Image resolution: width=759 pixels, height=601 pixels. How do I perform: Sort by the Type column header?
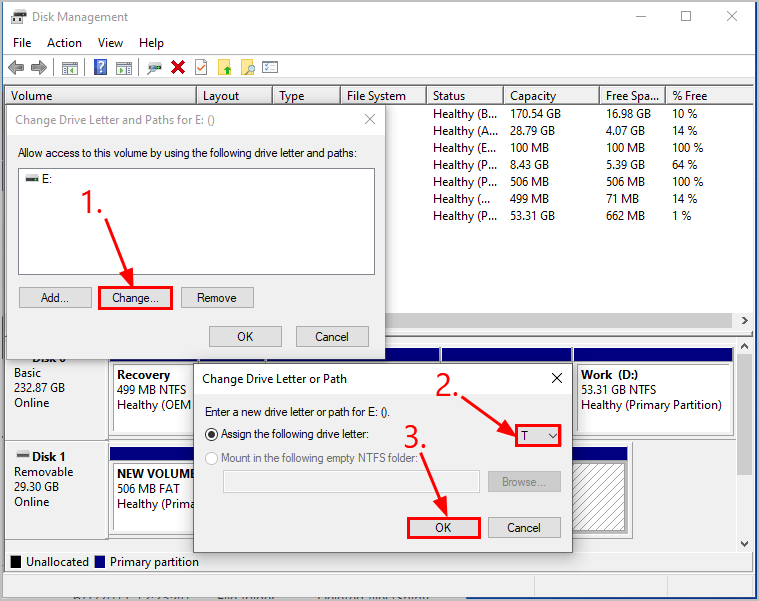[306, 96]
